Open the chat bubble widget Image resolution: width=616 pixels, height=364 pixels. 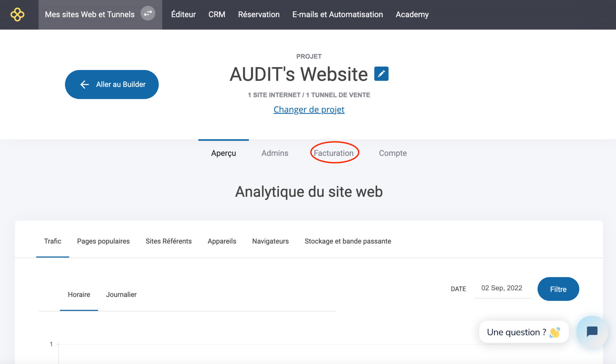[x=592, y=332]
